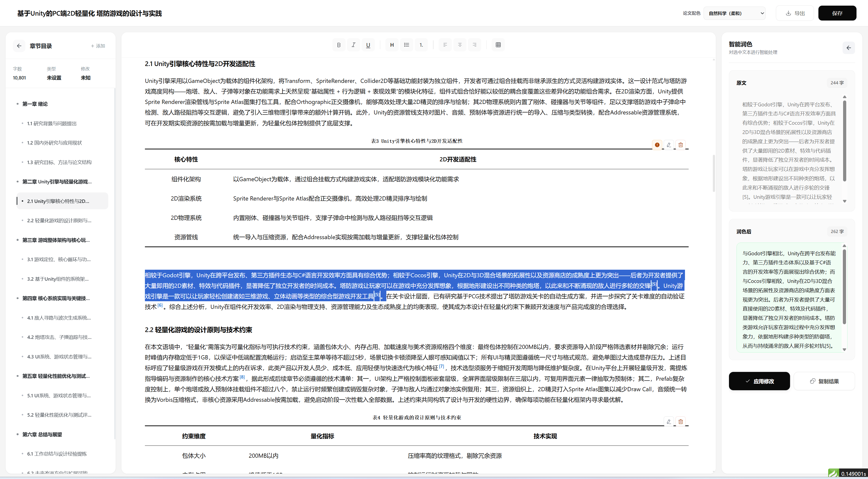
Task: Click the up arrow of 原文 scrollbar
Action: click(845, 97)
